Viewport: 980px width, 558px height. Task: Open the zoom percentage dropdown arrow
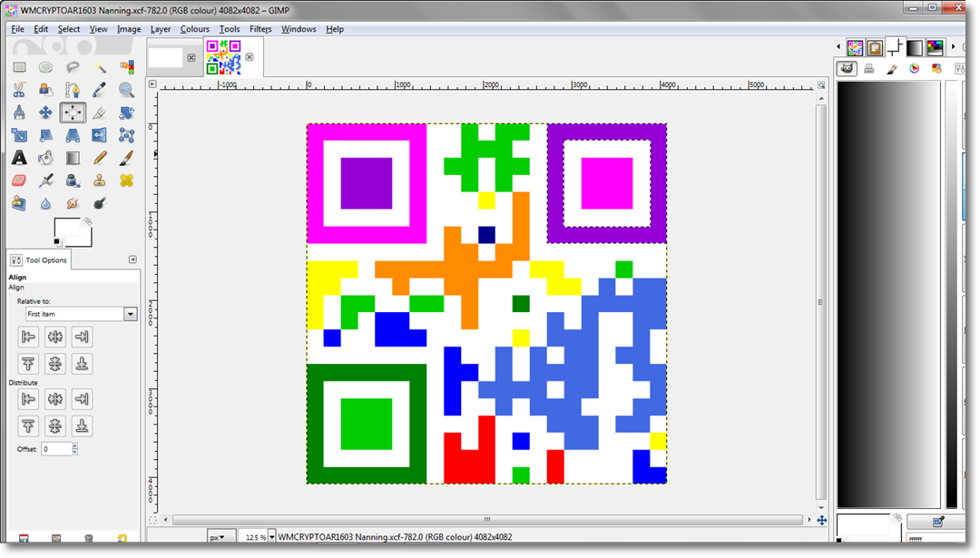(272, 537)
